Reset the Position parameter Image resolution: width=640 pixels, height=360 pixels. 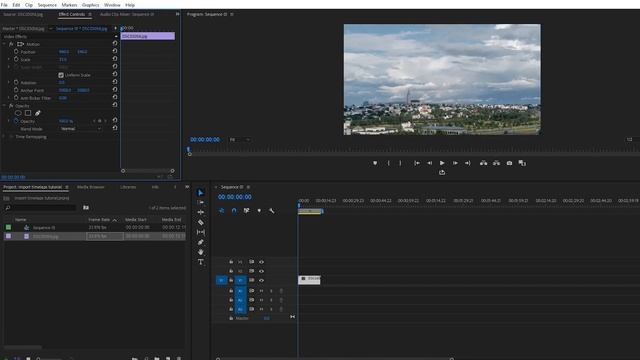(115, 51)
